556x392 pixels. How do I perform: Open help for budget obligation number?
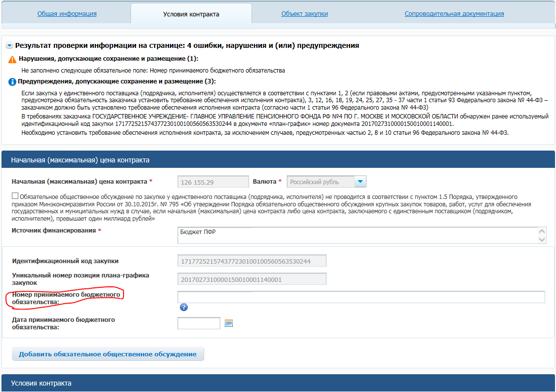click(x=183, y=307)
